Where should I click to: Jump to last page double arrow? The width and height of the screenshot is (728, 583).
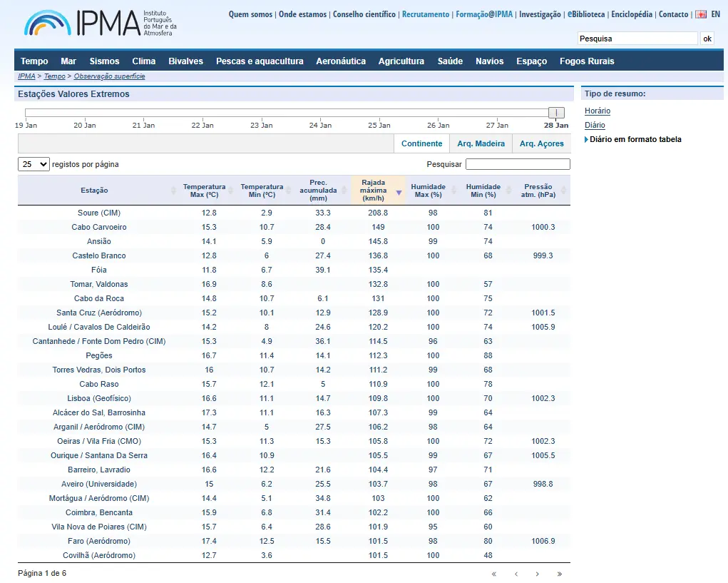point(560,574)
